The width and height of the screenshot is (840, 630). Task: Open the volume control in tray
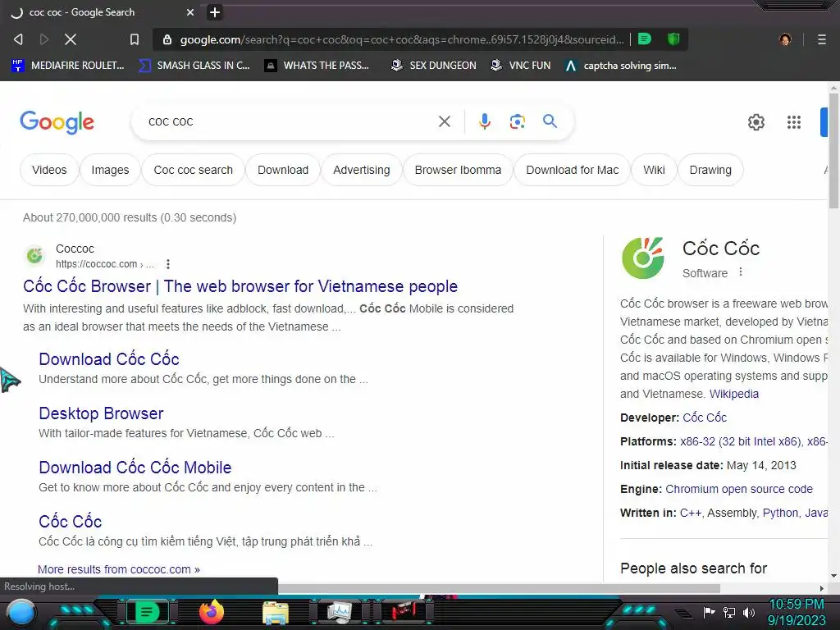pos(749,612)
